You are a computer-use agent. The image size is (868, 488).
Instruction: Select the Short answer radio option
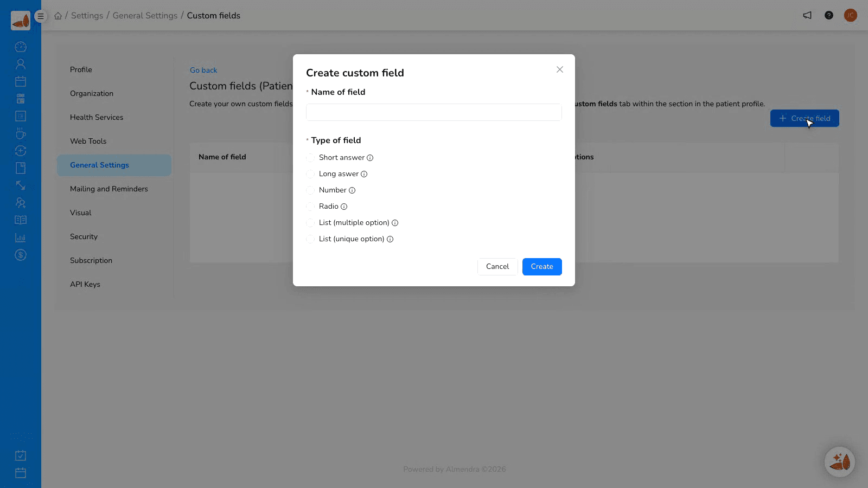tap(310, 158)
